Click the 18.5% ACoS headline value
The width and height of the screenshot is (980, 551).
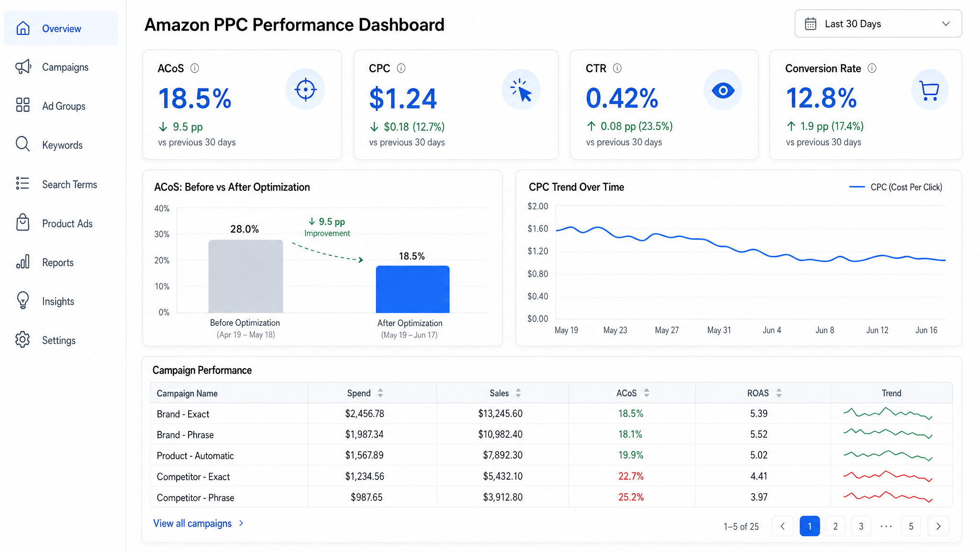(195, 99)
